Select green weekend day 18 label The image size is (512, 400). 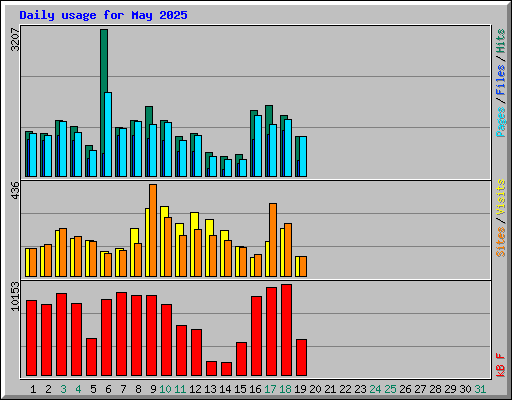[285, 389]
